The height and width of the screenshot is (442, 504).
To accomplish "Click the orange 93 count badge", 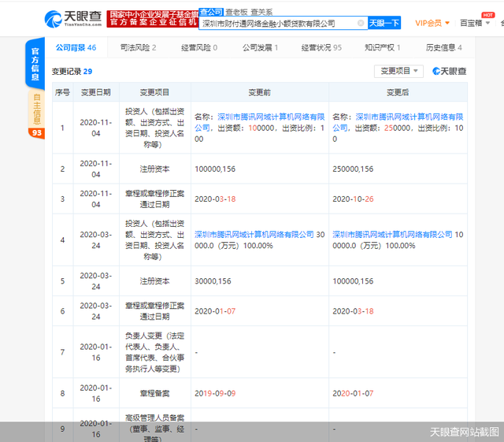I will coord(36,133).
